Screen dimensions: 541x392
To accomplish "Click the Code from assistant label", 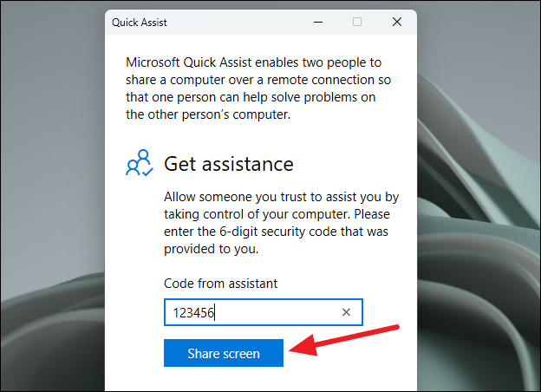I will (x=220, y=284).
